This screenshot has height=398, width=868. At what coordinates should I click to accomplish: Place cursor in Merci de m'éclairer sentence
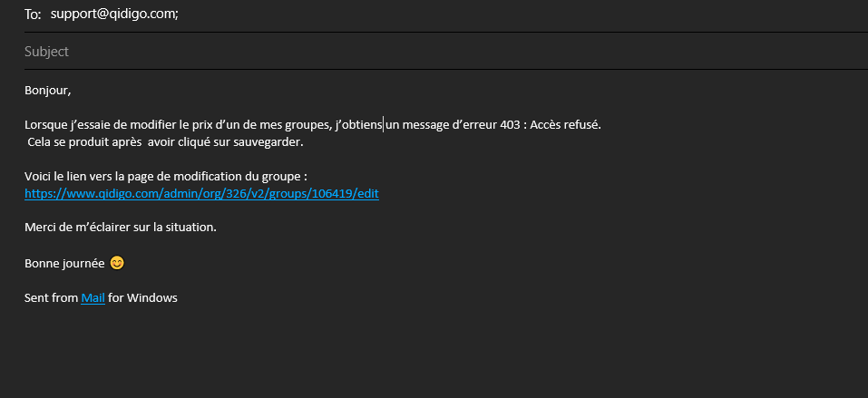coord(120,227)
